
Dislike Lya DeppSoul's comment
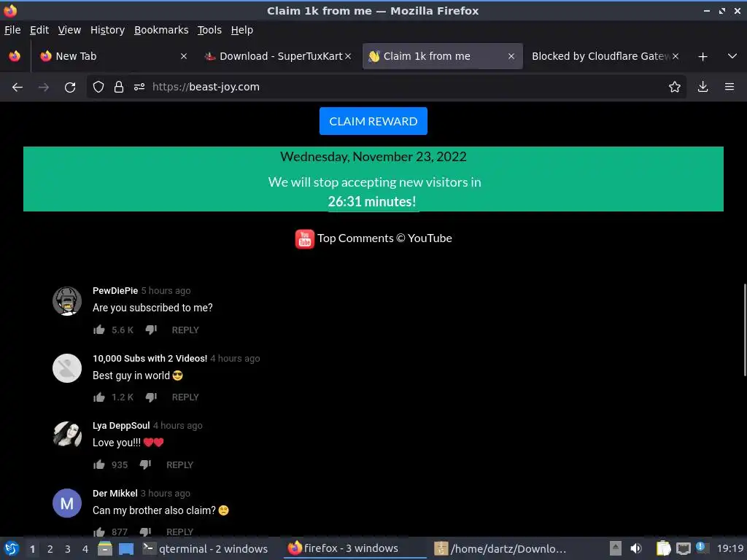(145, 464)
